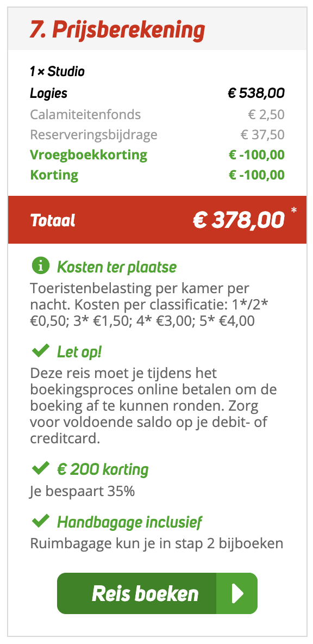Select the € 200 korting heading
Screen dimensions: 313x644
click(x=103, y=469)
